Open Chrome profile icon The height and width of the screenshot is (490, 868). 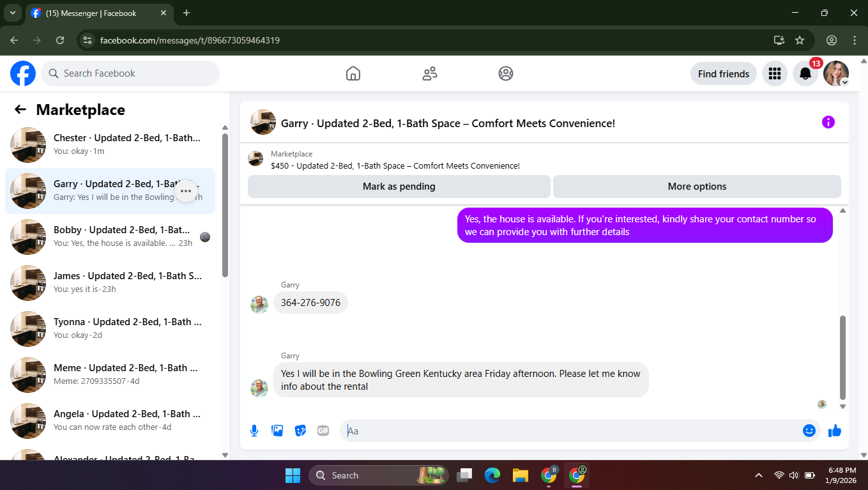(832, 40)
